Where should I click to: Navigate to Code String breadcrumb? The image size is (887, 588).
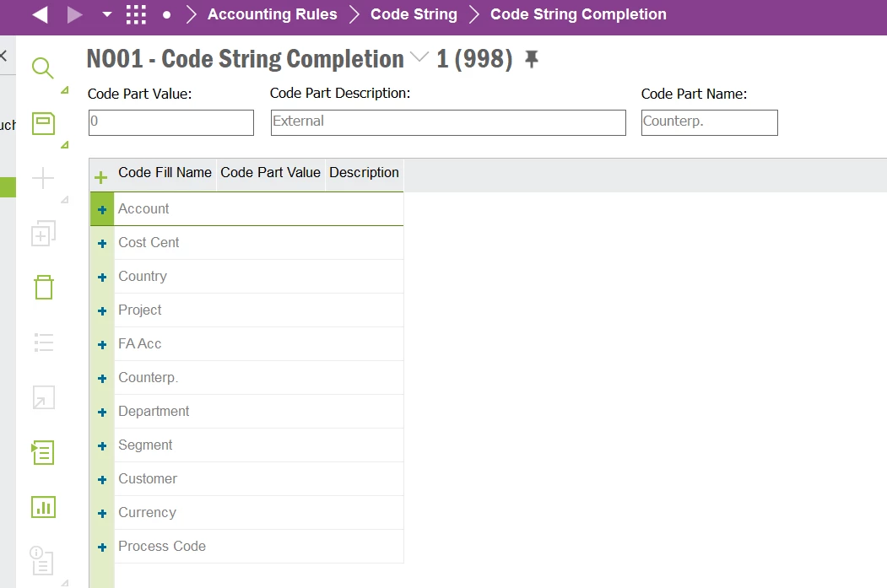[x=414, y=14]
